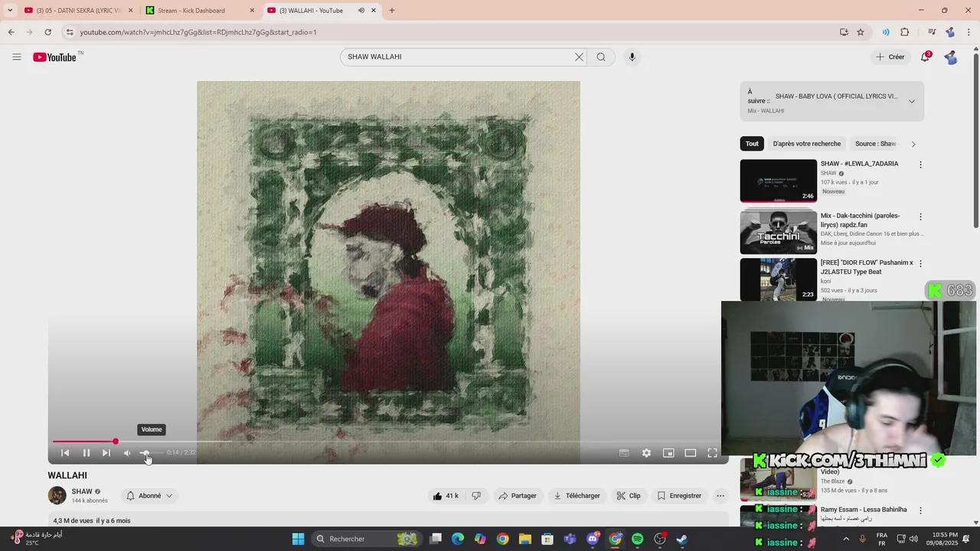Select the Tout filter chip
Image resolution: width=980 pixels, height=551 pixels.
click(752, 144)
